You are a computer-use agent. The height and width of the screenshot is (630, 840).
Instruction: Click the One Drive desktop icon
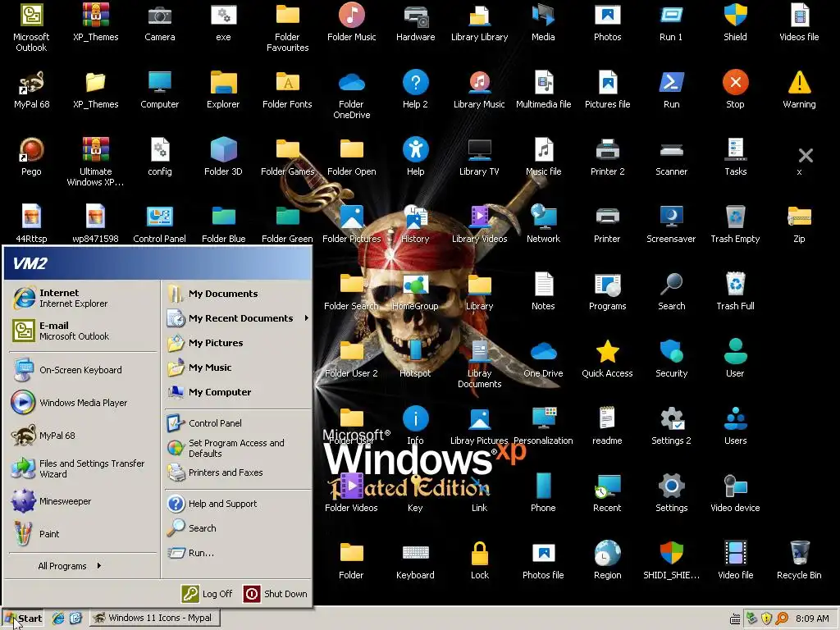[x=543, y=359]
